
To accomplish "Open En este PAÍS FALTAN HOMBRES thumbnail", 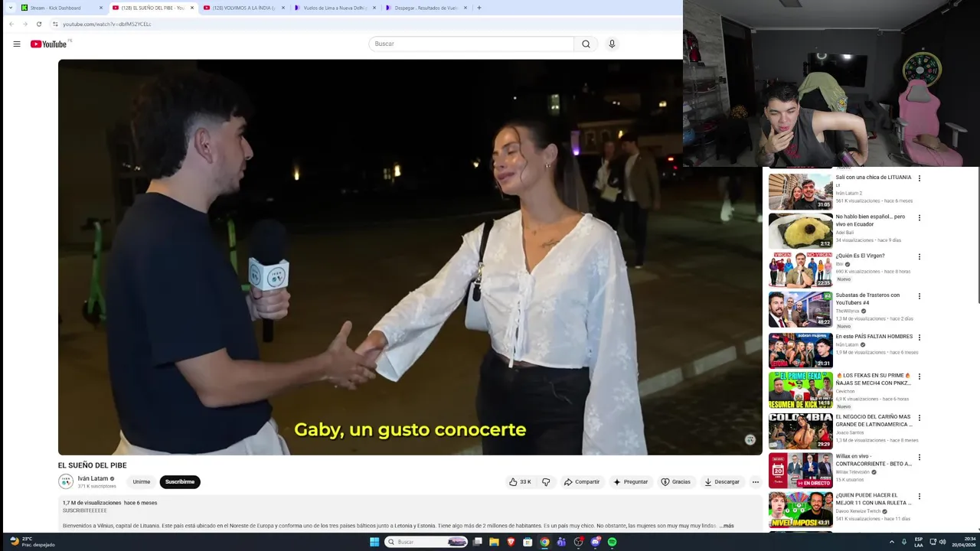I will click(801, 350).
